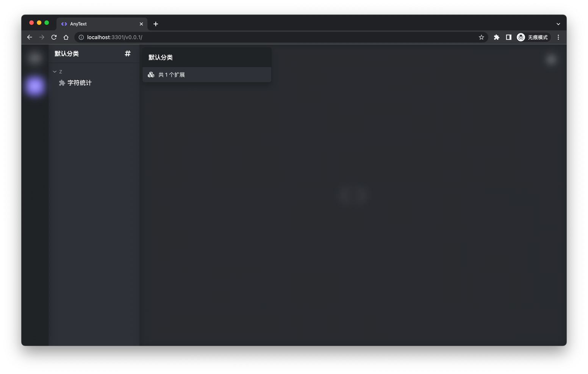Click the 默认分类 sidebar title
The width and height of the screenshot is (588, 374).
[67, 53]
